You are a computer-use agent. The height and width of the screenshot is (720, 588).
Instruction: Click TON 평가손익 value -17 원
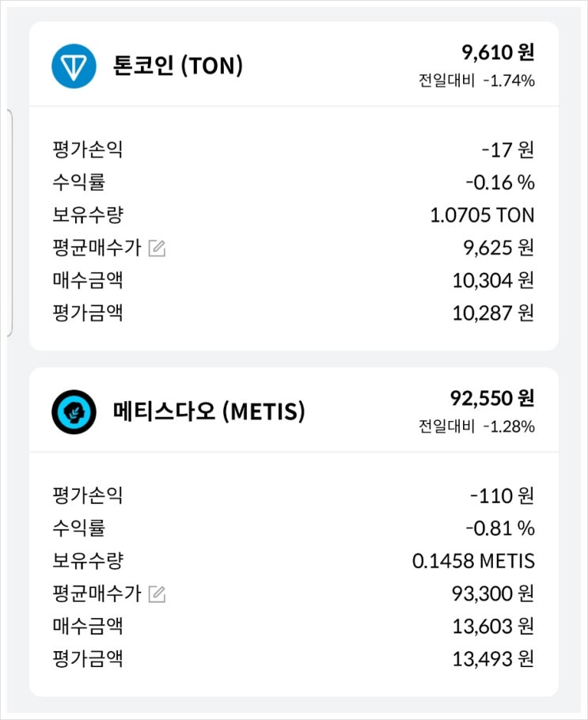coord(507,150)
